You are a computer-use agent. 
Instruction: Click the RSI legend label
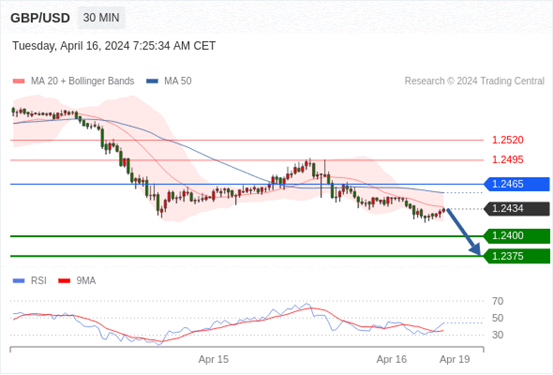pyautogui.click(x=39, y=281)
